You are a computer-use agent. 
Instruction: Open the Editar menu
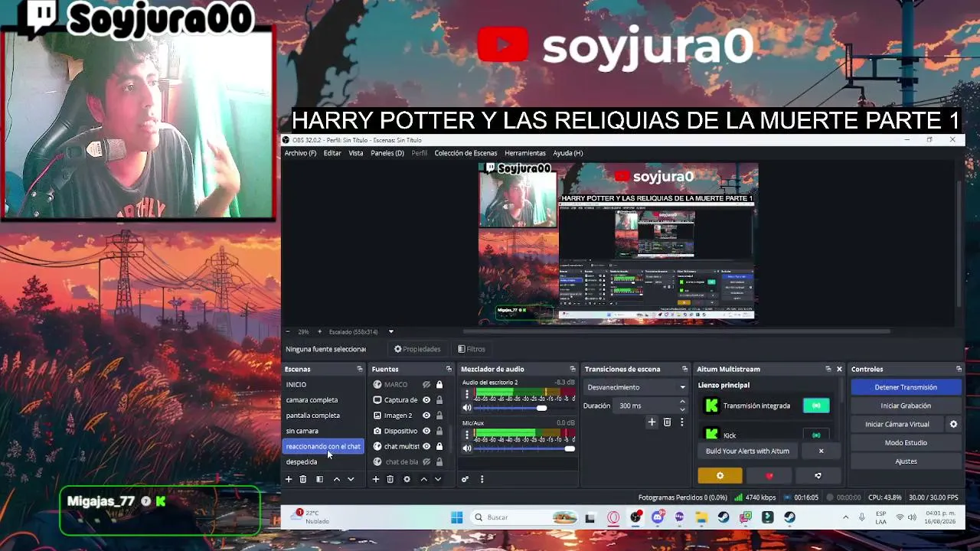[x=332, y=153]
